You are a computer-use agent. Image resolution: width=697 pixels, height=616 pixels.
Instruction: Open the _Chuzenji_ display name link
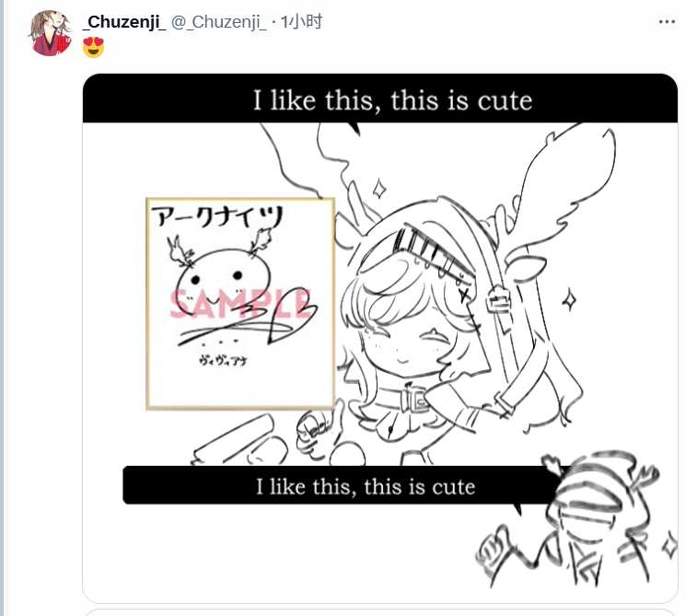point(124,22)
